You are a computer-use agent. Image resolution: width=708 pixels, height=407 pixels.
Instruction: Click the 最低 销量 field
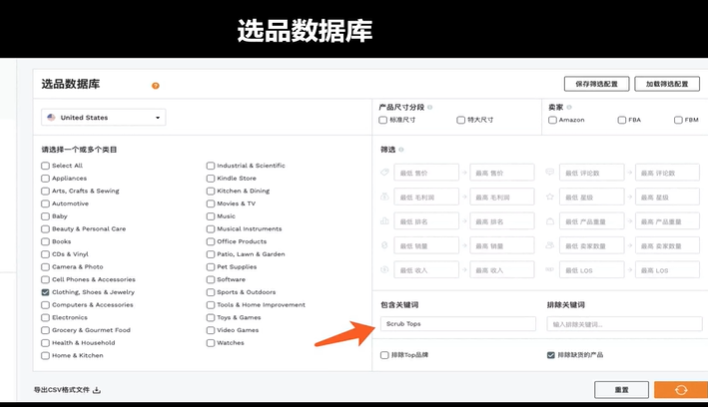426,246
